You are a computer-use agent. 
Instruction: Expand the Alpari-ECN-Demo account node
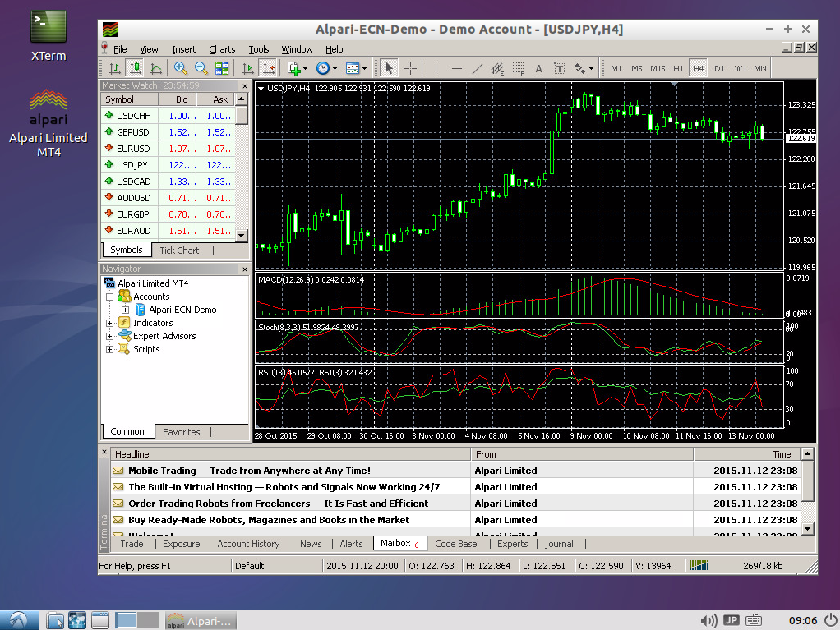coord(125,310)
